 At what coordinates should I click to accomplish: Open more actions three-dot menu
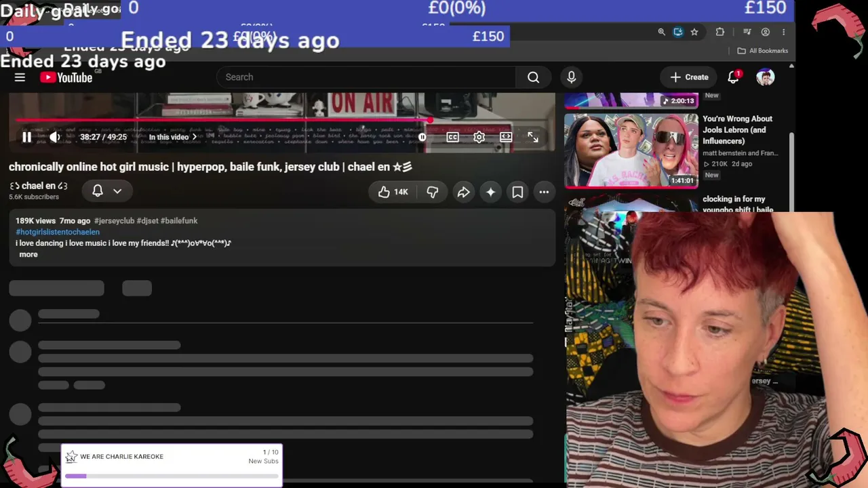(544, 192)
